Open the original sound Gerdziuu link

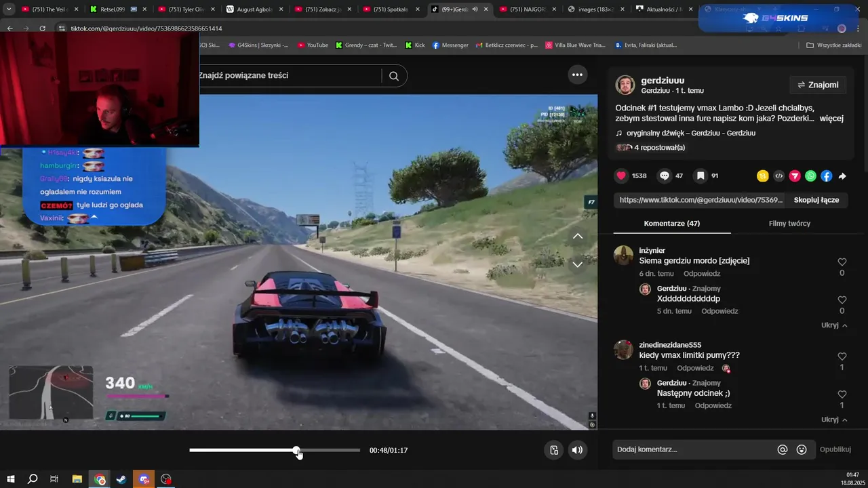click(690, 133)
